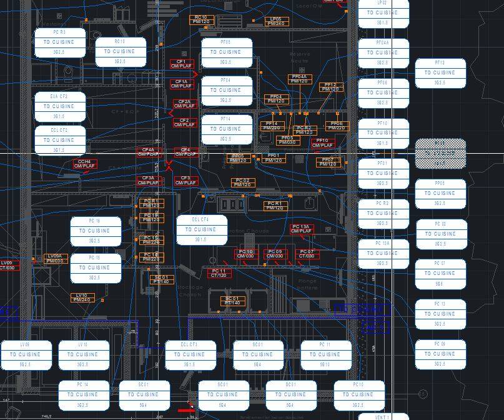
Task: Select the PF10 CM/PLAF red label
Action: 323,143
